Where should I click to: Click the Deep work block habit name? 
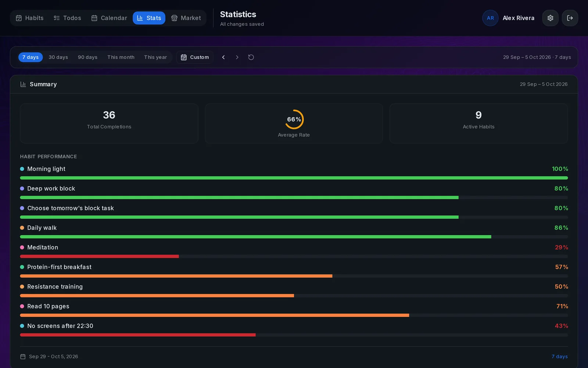(51, 188)
